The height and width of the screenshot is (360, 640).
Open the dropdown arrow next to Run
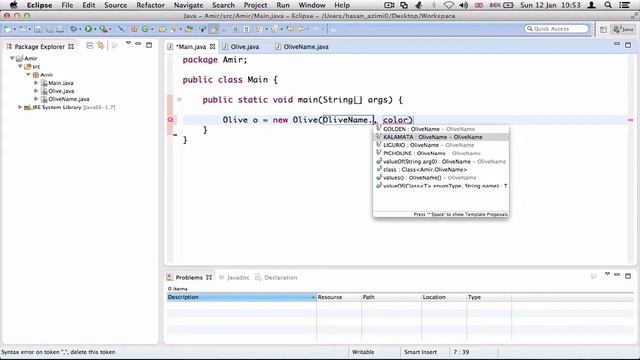[95, 29]
